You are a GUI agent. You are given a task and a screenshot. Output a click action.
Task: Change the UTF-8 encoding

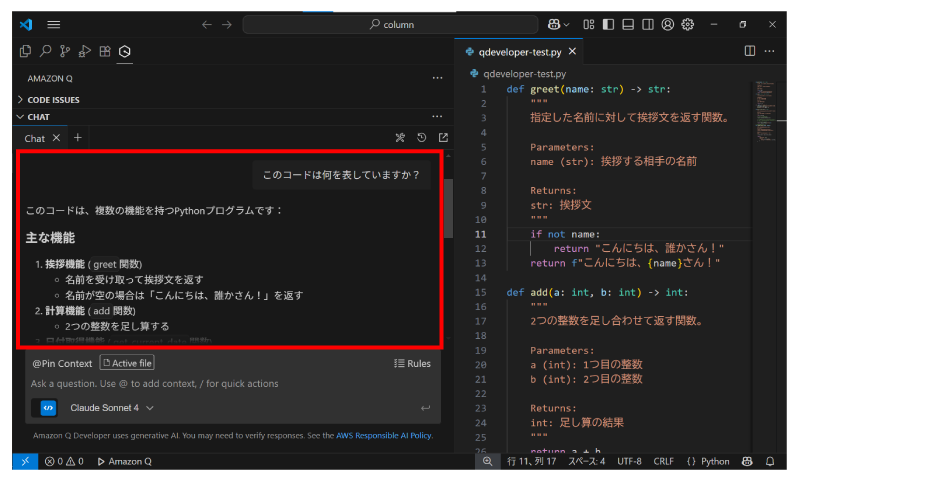629,462
